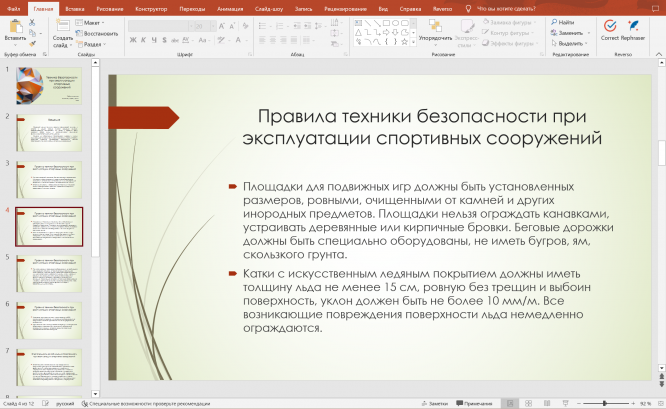Expand the Макет layout dropdown
The image size is (666, 409).
point(92,21)
